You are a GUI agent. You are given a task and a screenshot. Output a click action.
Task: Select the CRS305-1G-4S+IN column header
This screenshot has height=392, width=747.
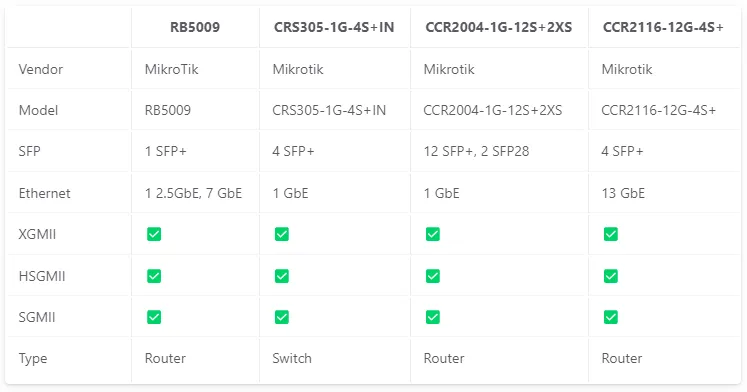334,27
